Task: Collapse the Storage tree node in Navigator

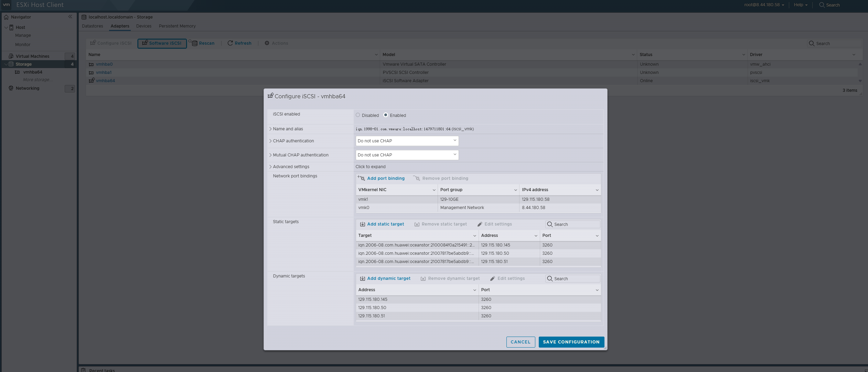Action: pyautogui.click(x=6, y=64)
